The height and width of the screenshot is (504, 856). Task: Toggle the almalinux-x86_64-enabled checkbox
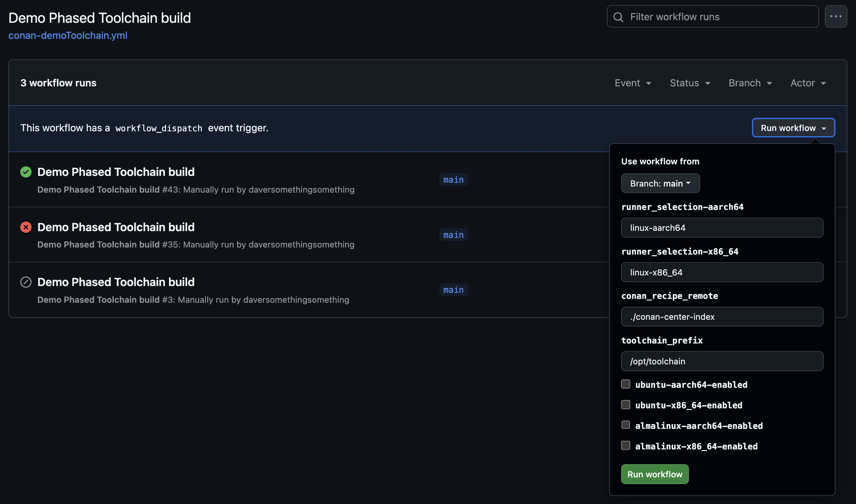pyautogui.click(x=626, y=445)
